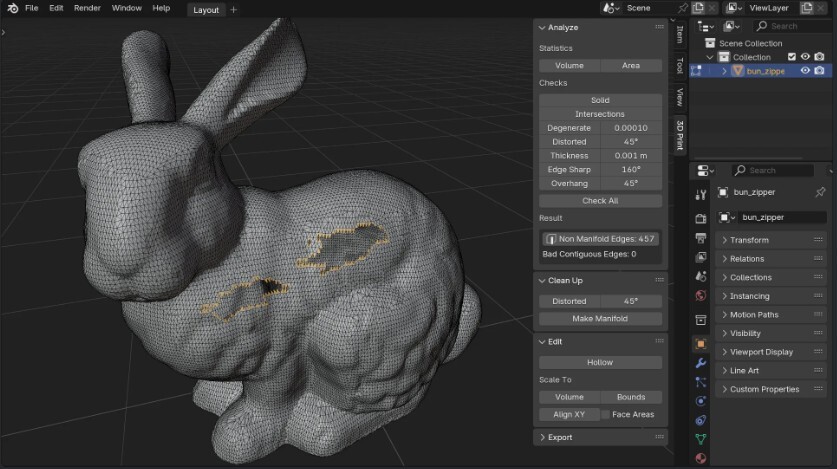Open the Particles properties tab icon
This screenshot has height=469, width=837.
[x=701, y=382]
